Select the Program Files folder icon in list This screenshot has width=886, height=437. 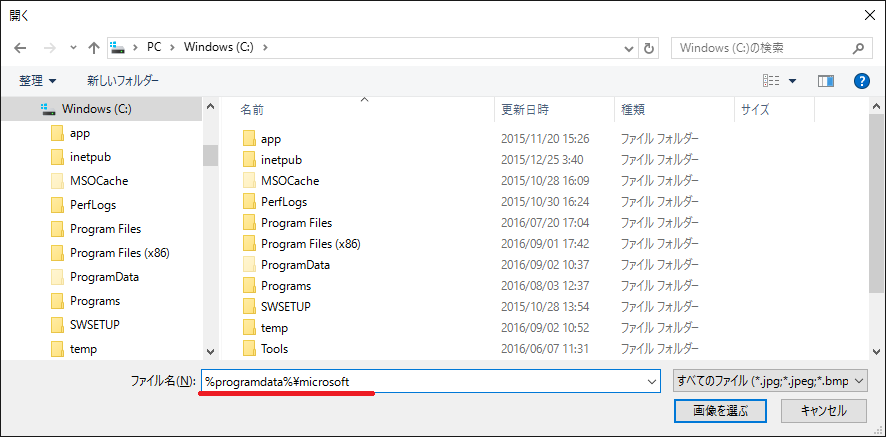[x=250, y=223]
